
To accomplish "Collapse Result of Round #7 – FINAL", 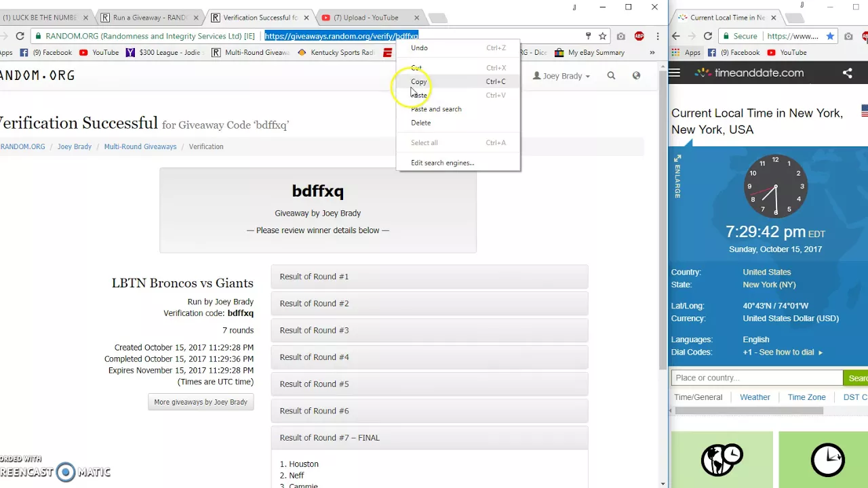I will (429, 438).
